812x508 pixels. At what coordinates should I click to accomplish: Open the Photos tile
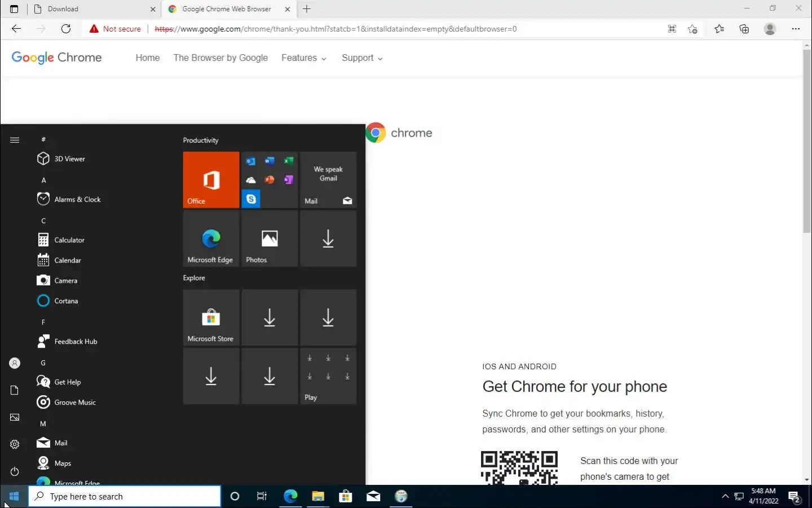[x=270, y=239]
